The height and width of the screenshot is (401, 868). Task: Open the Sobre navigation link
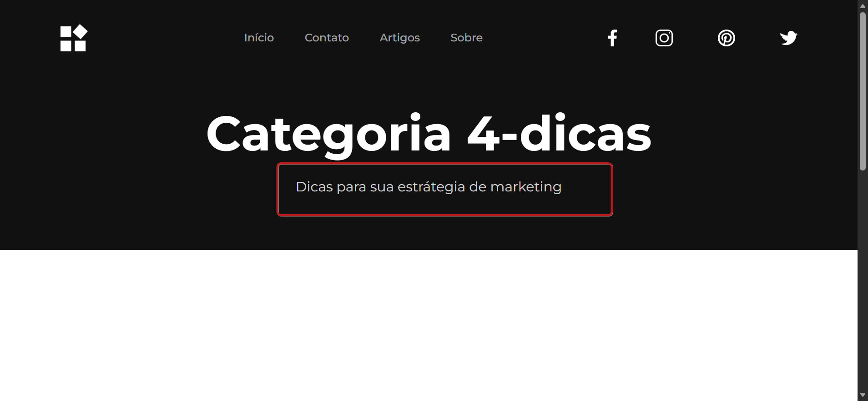pos(466,38)
